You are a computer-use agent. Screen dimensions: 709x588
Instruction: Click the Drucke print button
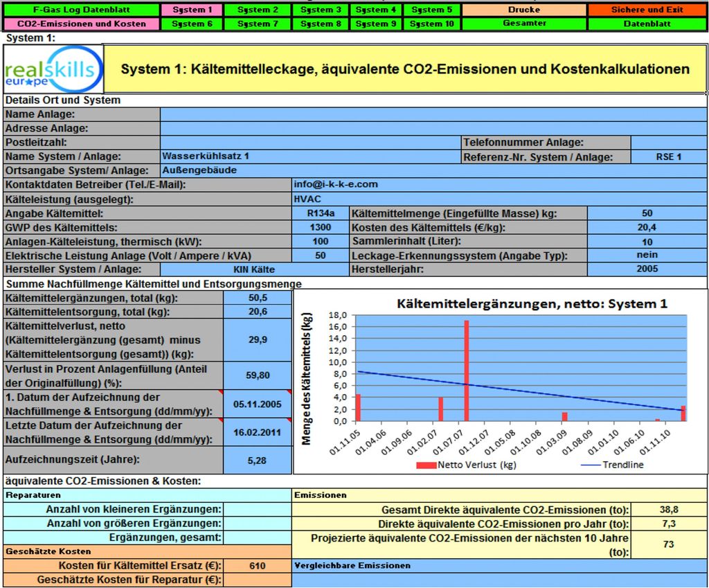click(523, 10)
